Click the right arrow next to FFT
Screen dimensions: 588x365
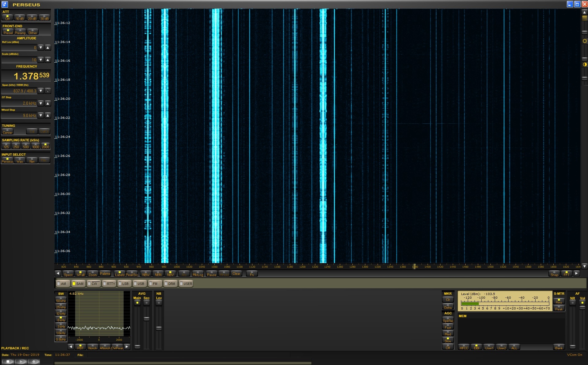pyautogui.click(x=576, y=274)
